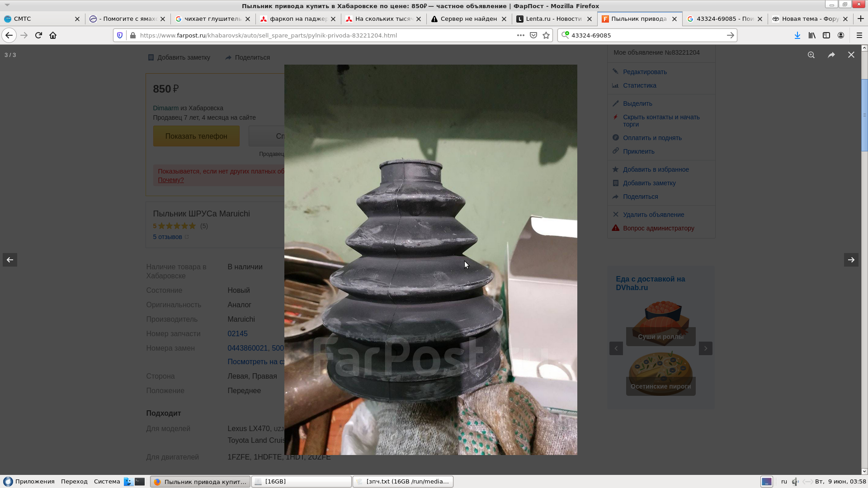Image resolution: width=868 pixels, height=488 pixels.
Task: Switch to the '[16GB]' taskbar window
Action: point(302,482)
